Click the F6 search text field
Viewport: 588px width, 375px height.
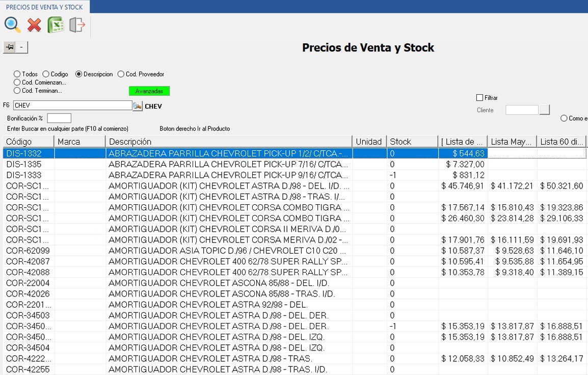point(72,105)
